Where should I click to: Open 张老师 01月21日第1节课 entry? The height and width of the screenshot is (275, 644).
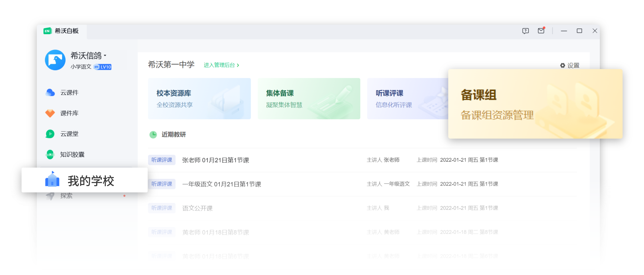point(216,160)
